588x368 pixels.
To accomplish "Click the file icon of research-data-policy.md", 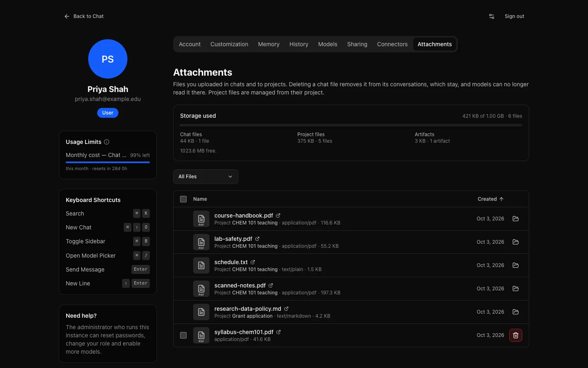I will click(201, 312).
